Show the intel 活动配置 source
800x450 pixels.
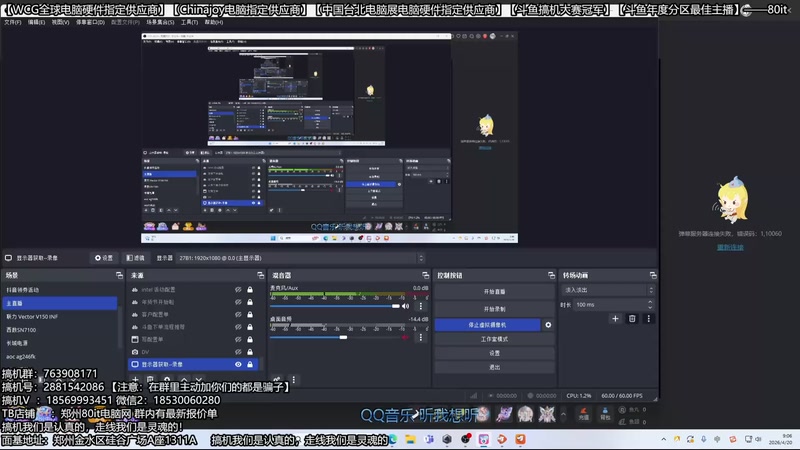tap(238, 290)
